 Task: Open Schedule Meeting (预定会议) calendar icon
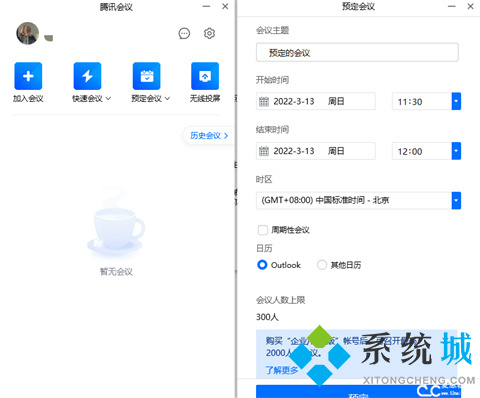[x=147, y=76]
